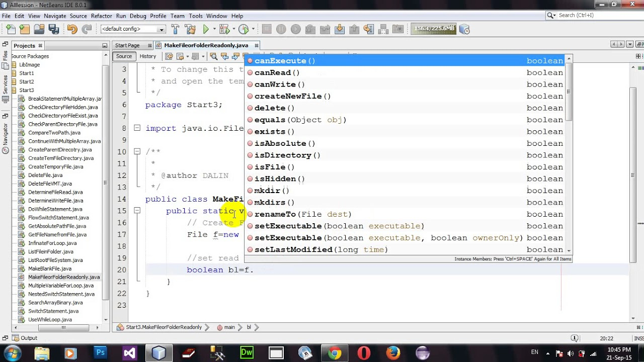Choose setExecutable(boolean executable) single-argument completion
The image size is (644, 362).
pos(406,226)
